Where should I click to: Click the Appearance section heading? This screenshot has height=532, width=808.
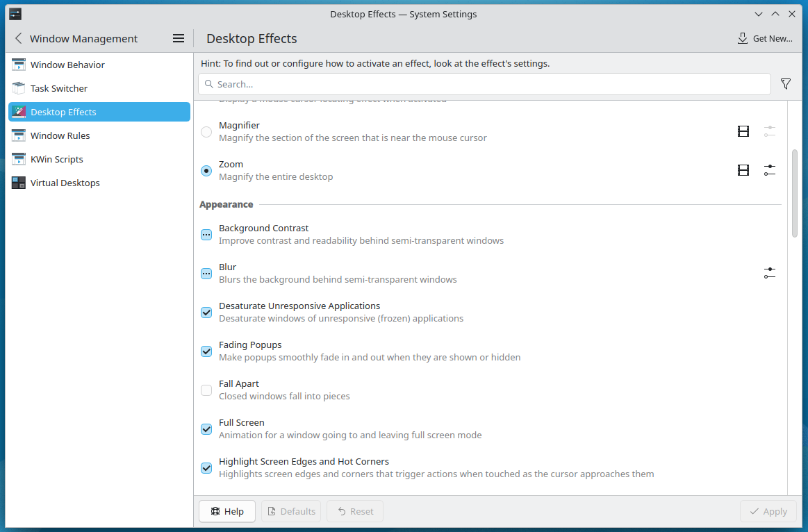226,204
